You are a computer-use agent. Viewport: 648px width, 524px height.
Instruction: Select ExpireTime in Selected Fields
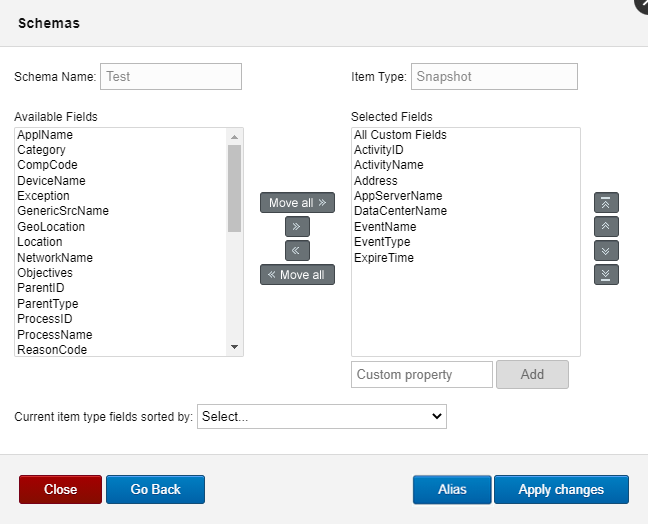384,257
